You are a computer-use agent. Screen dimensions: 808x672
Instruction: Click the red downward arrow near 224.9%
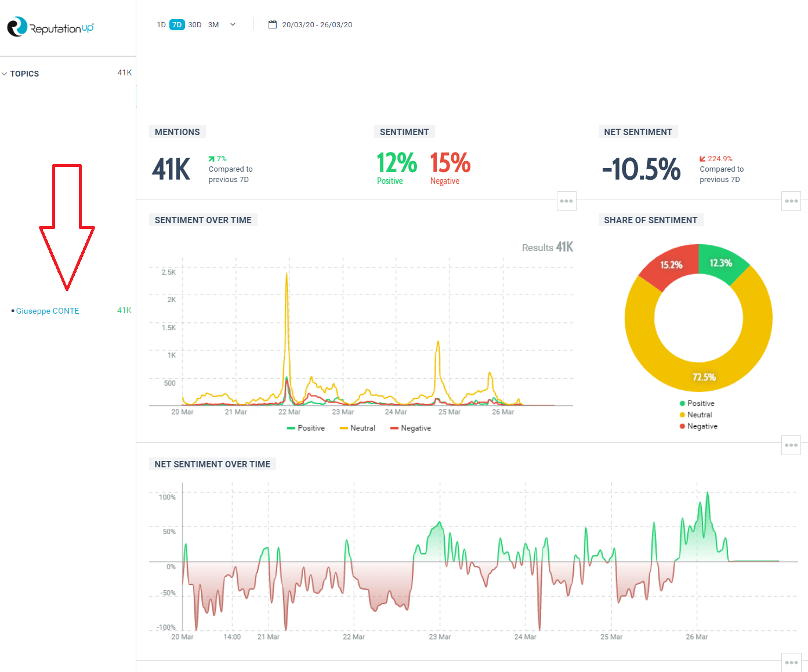(702, 158)
